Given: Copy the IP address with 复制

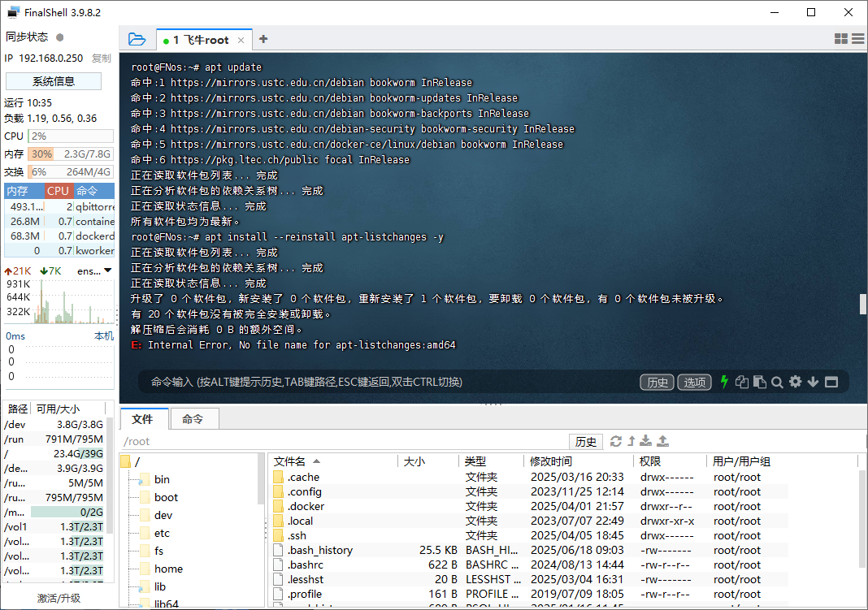Looking at the screenshot, I should point(102,58).
